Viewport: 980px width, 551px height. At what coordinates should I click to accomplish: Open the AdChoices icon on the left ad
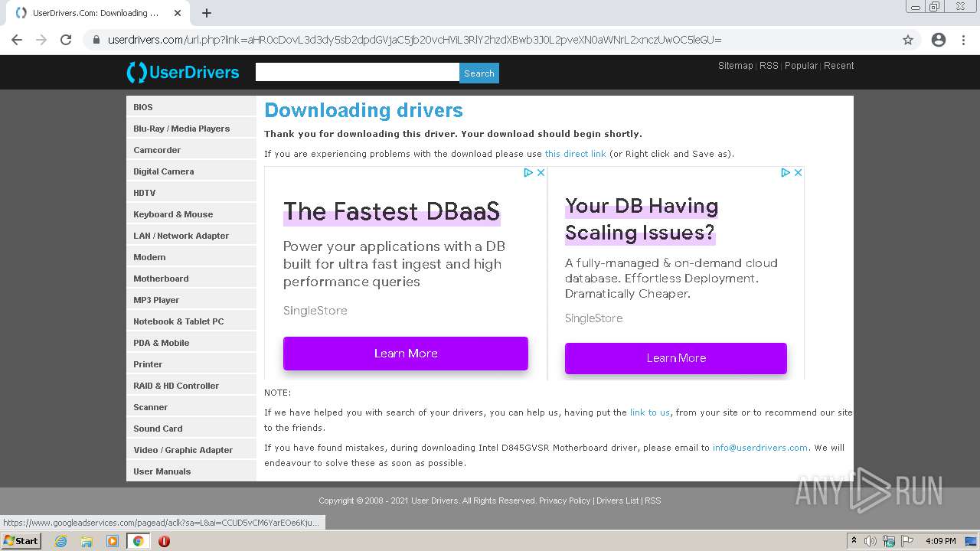tap(528, 173)
